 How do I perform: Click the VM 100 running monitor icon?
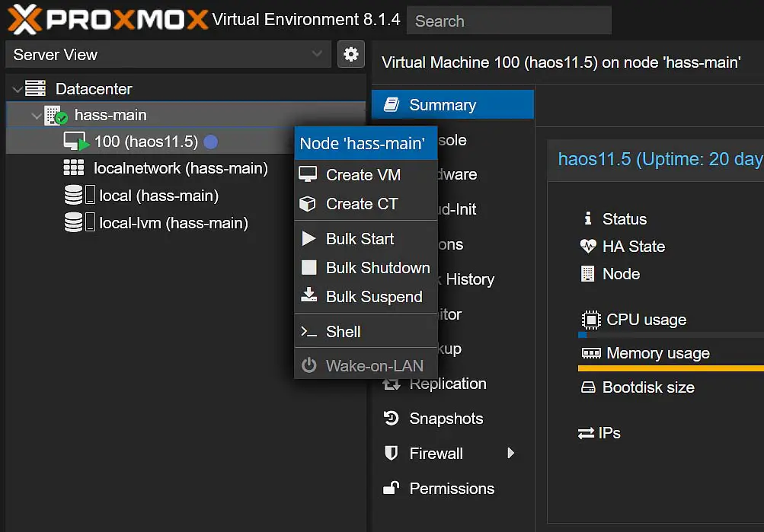click(x=76, y=141)
